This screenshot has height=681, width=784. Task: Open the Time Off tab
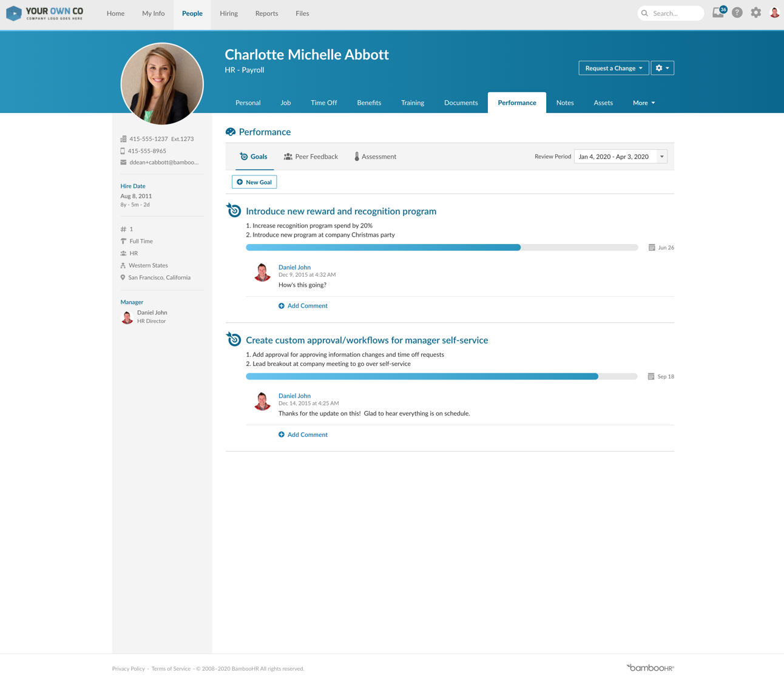point(323,103)
